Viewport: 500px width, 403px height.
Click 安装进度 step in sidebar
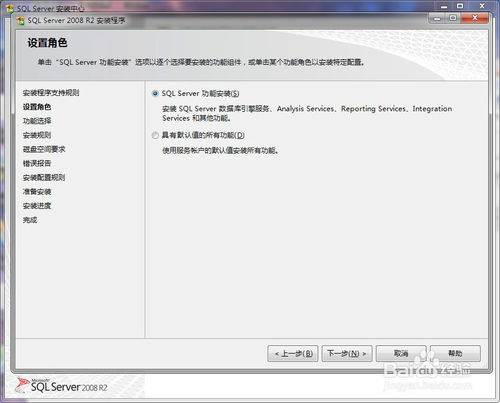(x=37, y=206)
